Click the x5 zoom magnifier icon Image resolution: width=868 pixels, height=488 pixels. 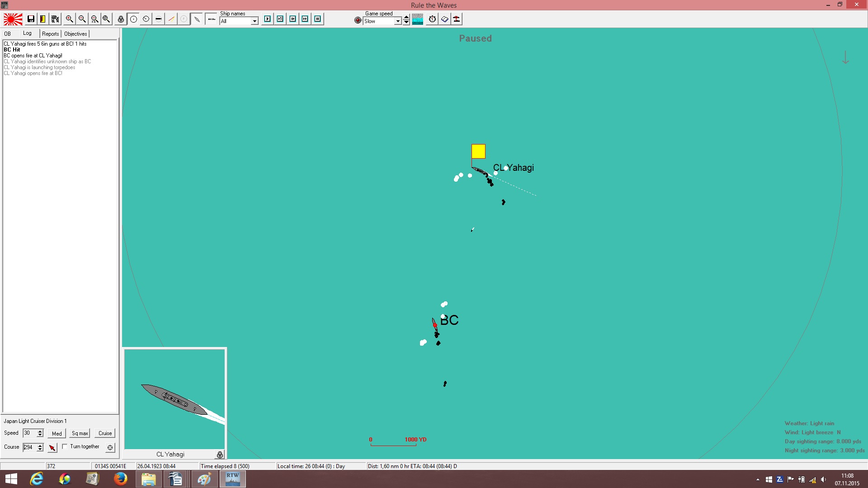[94, 19]
